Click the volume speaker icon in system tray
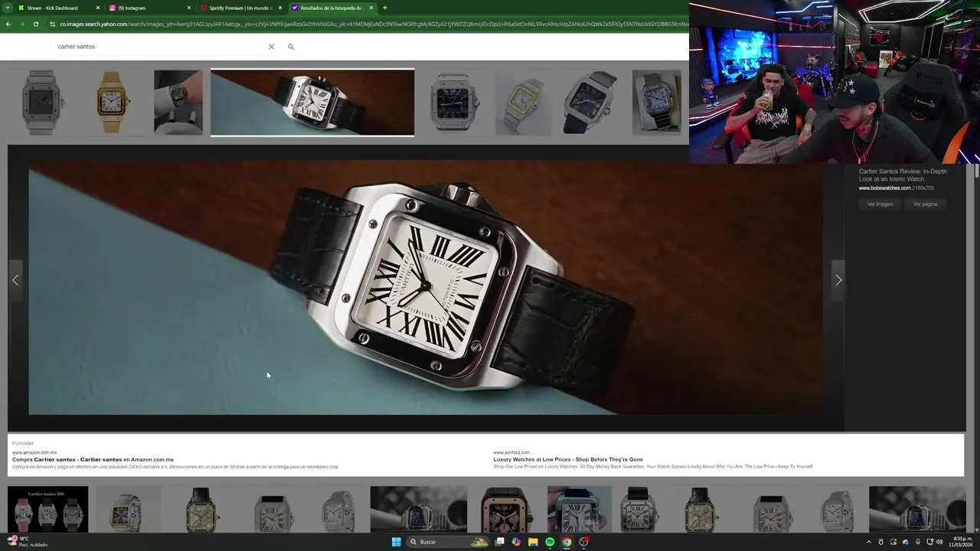Screen dimensions: 980x551 point(939,542)
